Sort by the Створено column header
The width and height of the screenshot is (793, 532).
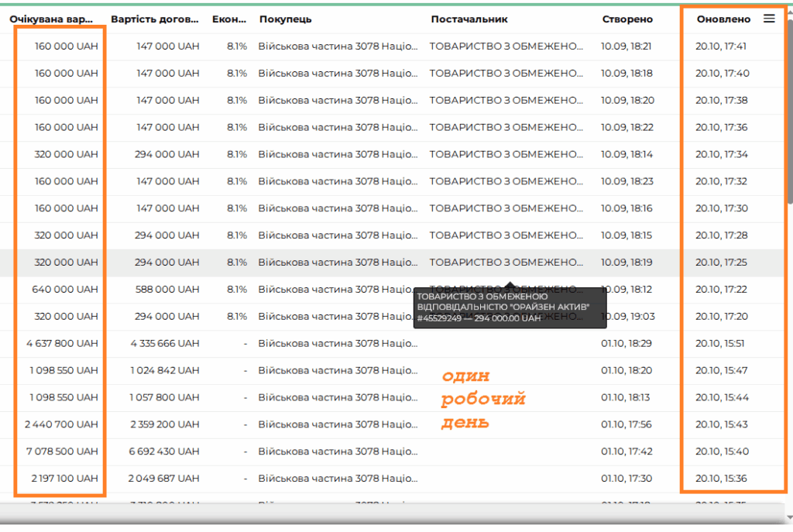627,19
